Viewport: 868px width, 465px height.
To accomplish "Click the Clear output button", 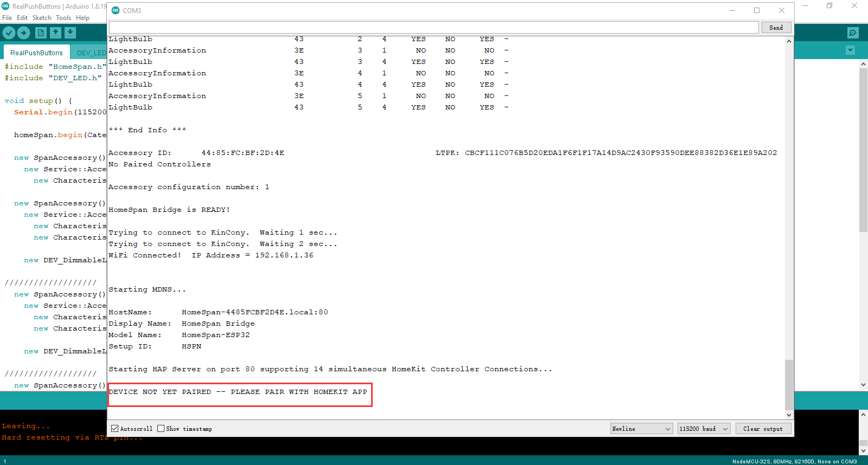I will pyautogui.click(x=763, y=429).
